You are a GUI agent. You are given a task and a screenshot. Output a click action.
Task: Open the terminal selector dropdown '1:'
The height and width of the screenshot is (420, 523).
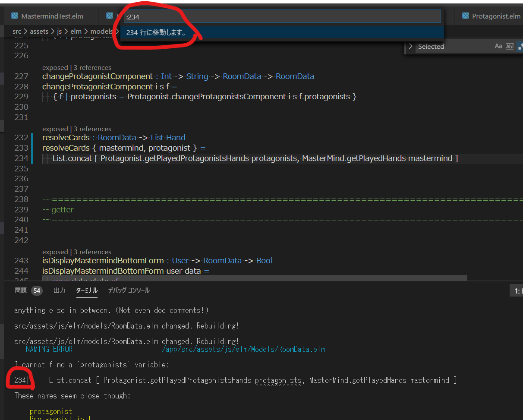[517, 291]
